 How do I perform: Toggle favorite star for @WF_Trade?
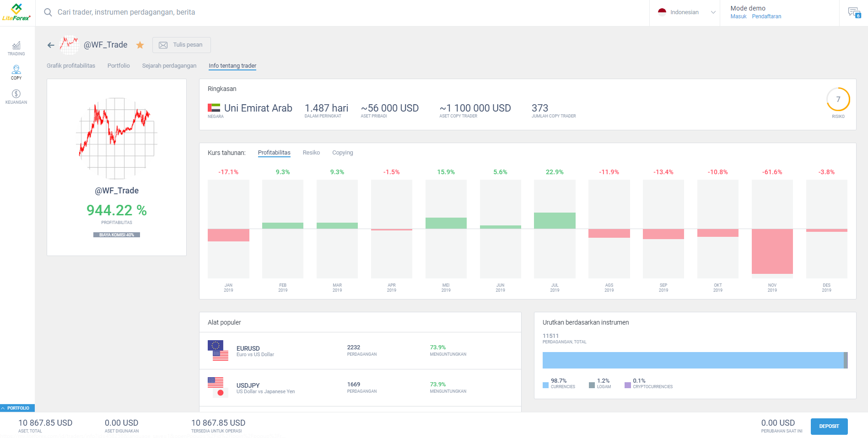[140, 45]
